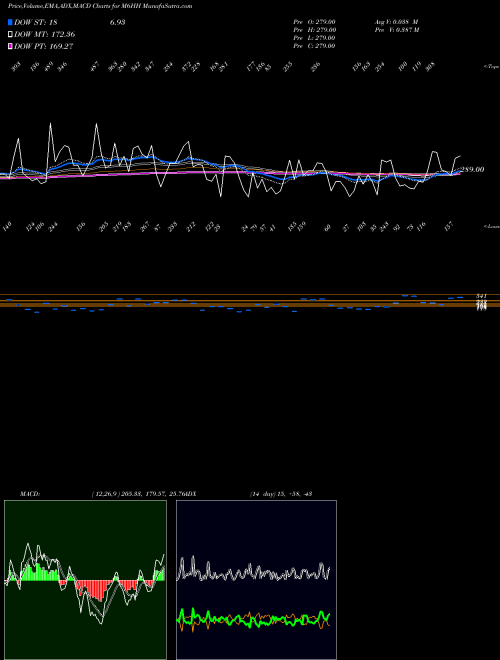Viewport: 500px width, 660px height.
Task: Open the ADX indicator chart panel
Action: point(256,580)
